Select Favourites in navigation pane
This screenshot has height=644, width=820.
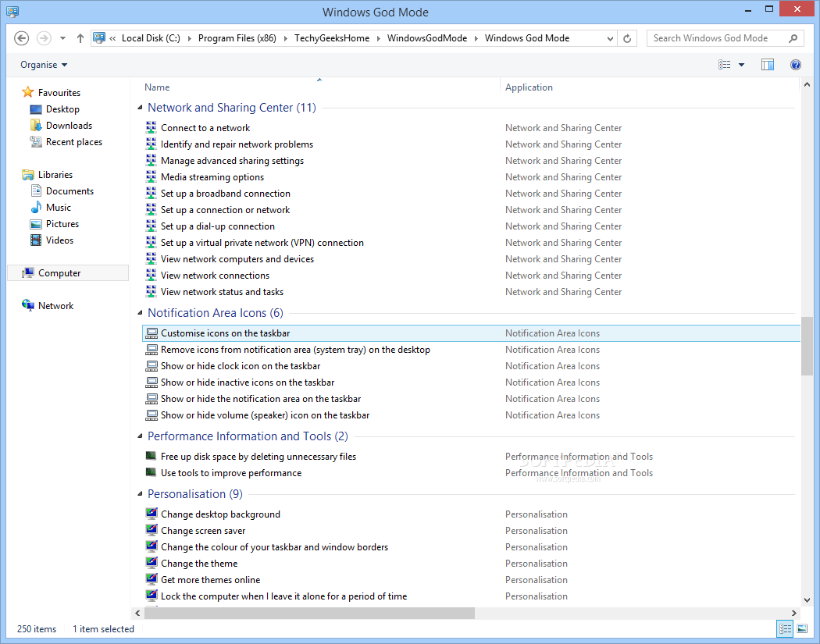pyautogui.click(x=52, y=93)
